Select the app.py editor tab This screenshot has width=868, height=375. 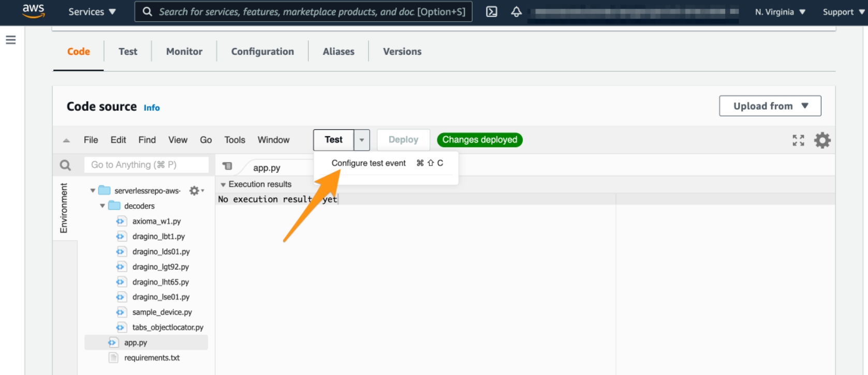[267, 168]
